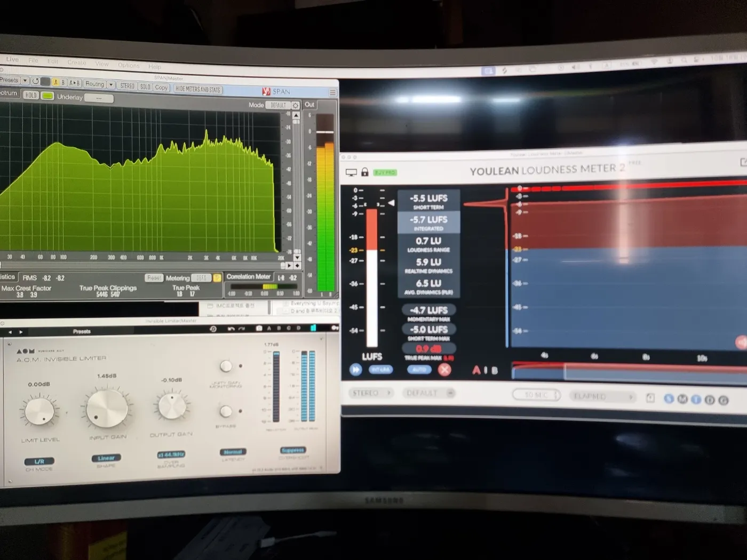Click undo arrow in Invisible Limiter toolbar
The height and width of the screenshot is (560, 747).
click(231, 329)
